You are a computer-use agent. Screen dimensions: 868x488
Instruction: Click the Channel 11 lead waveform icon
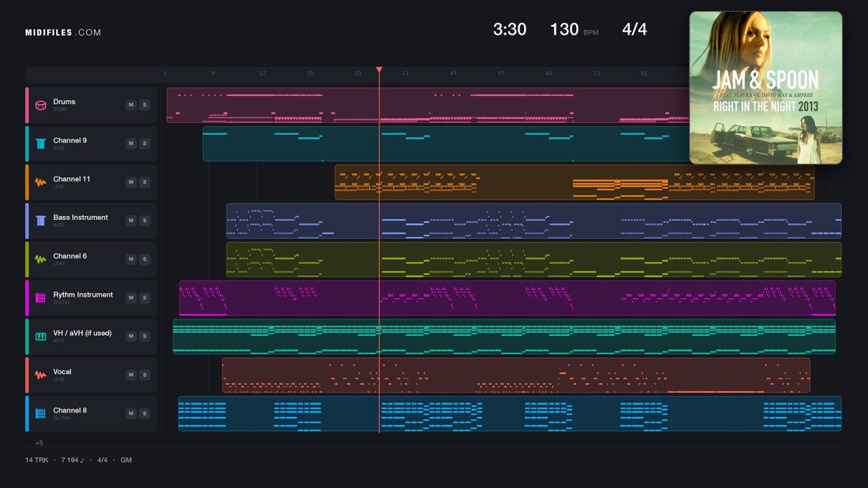pyautogui.click(x=40, y=182)
